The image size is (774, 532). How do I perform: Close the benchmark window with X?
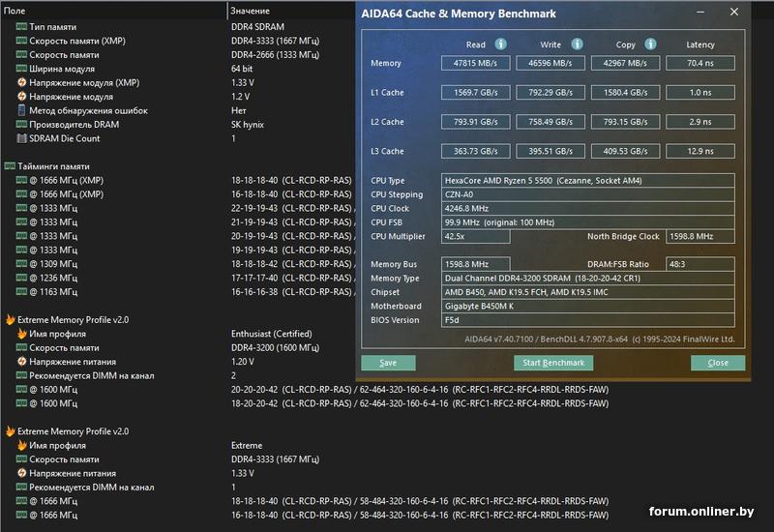pyautogui.click(x=734, y=12)
